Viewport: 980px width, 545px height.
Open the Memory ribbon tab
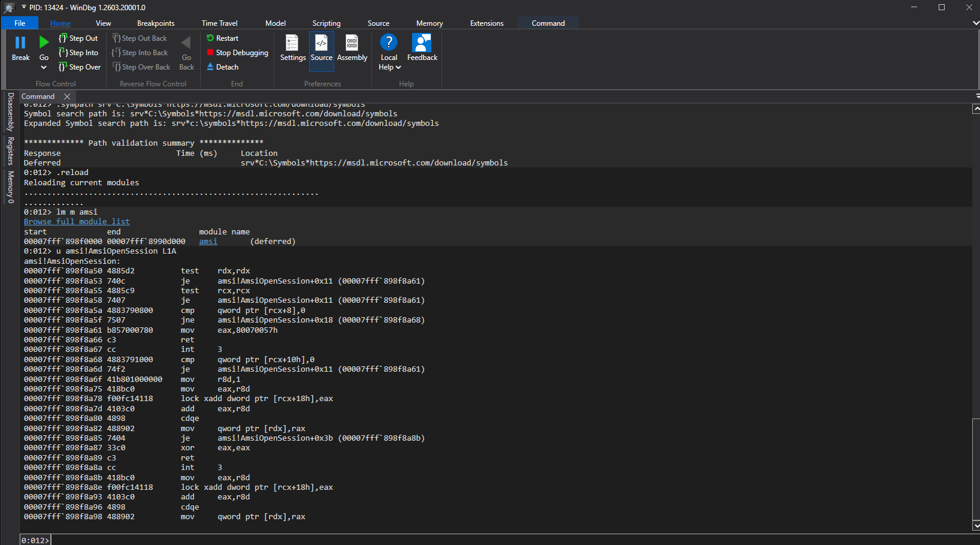pos(429,23)
